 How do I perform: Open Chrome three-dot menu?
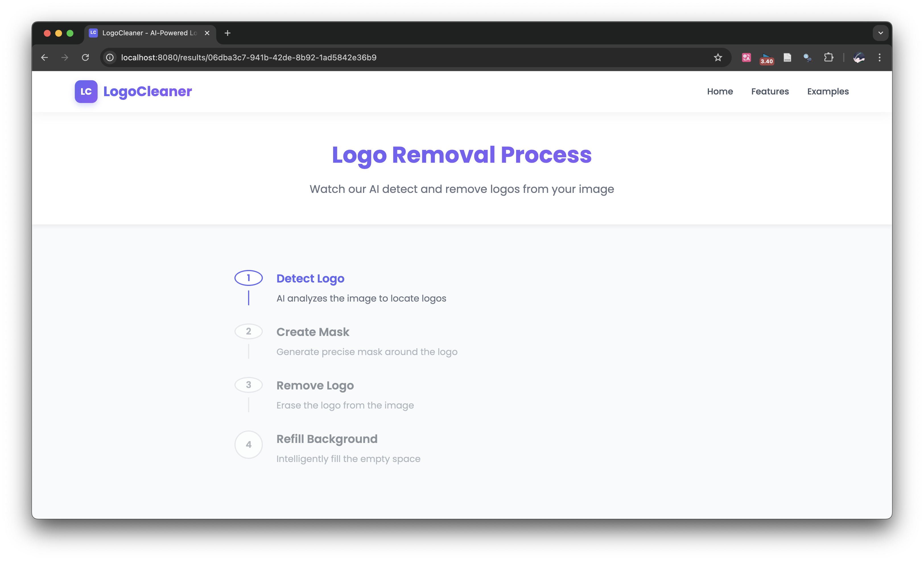[879, 57]
